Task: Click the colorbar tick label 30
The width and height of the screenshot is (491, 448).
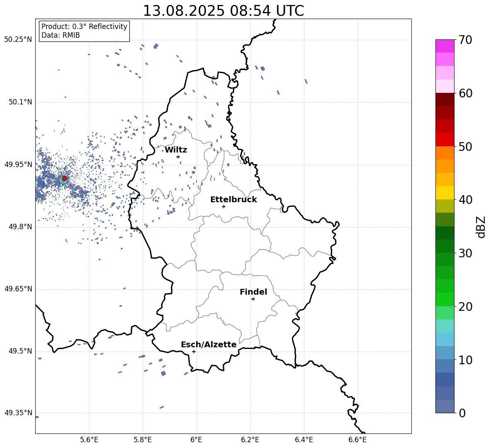Action: click(466, 253)
